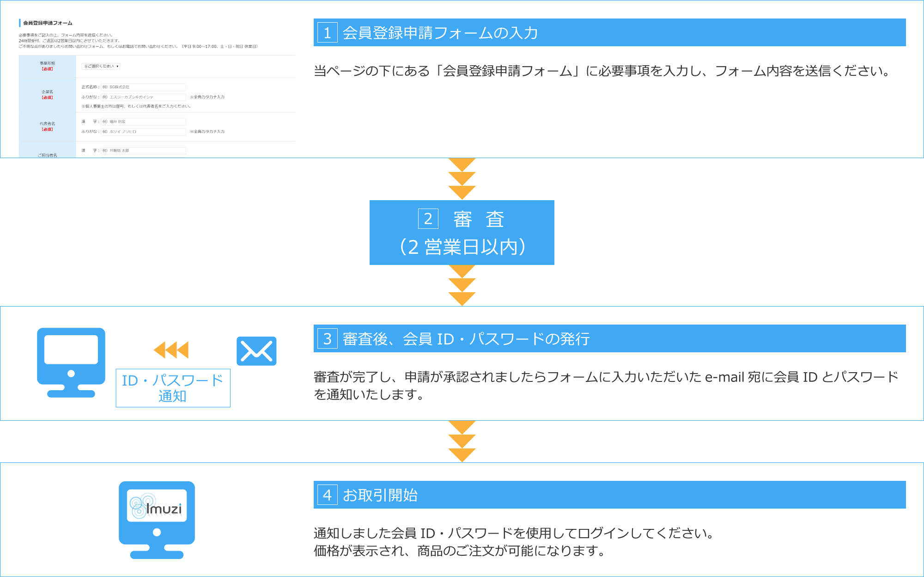Screen dimensions: 924x577
Task: Click the orange down arrow above the 審査 box
Action: pos(461,180)
